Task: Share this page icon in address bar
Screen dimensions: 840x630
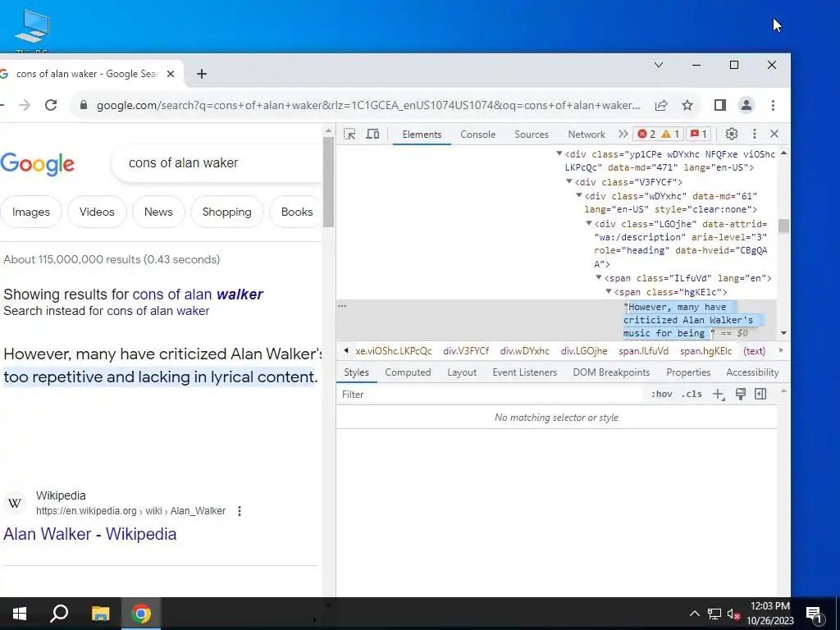Action: [x=661, y=106]
